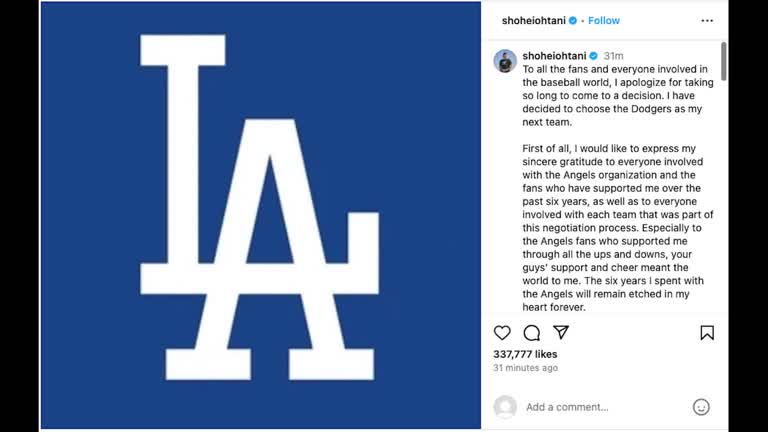
Task: Click the "31 minutes ago" post date
Action: click(x=526, y=368)
